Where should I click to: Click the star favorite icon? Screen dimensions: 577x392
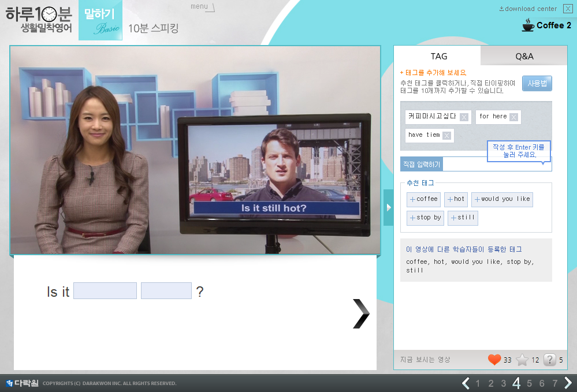[522, 360]
